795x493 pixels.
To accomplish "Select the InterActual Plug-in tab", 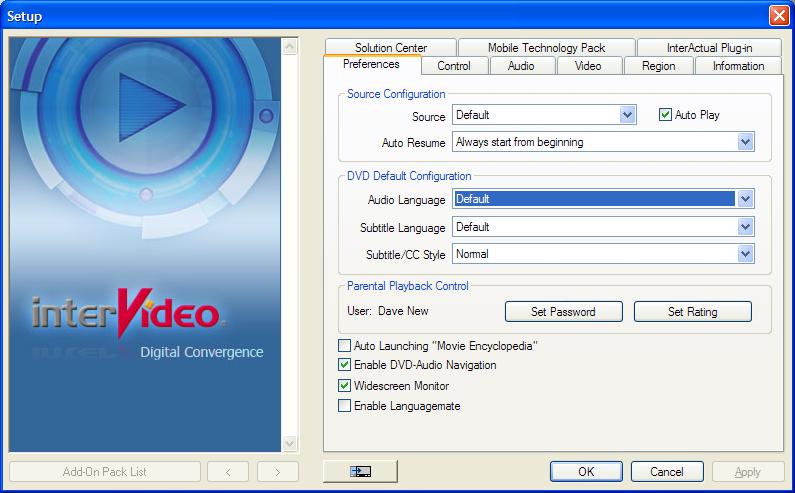I will (709, 48).
